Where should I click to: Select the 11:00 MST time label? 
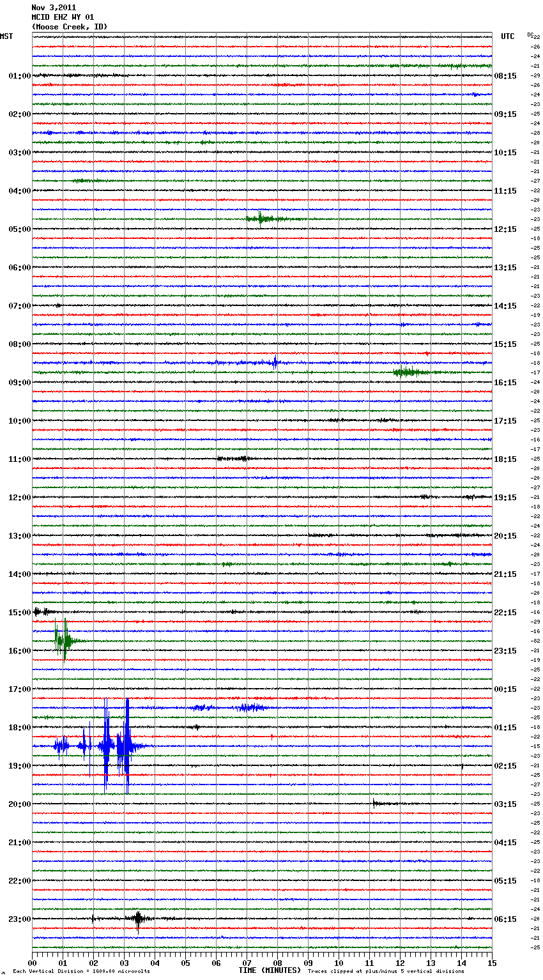(19, 459)
